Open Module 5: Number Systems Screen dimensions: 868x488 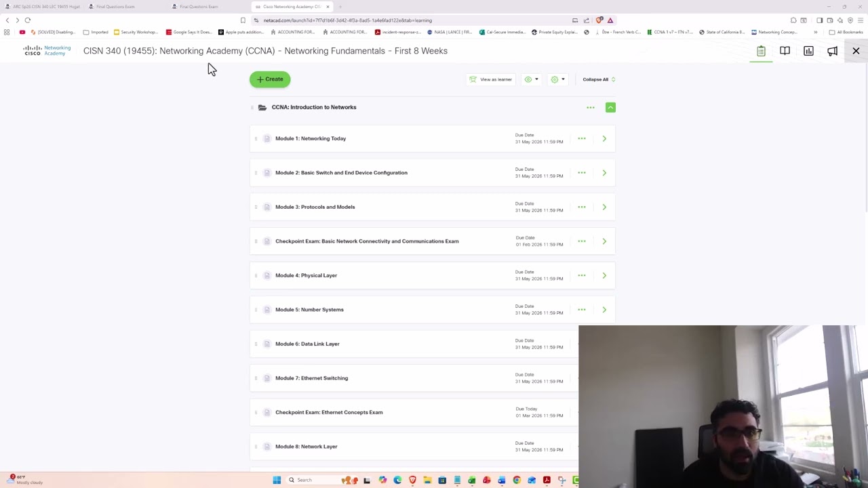309,310
